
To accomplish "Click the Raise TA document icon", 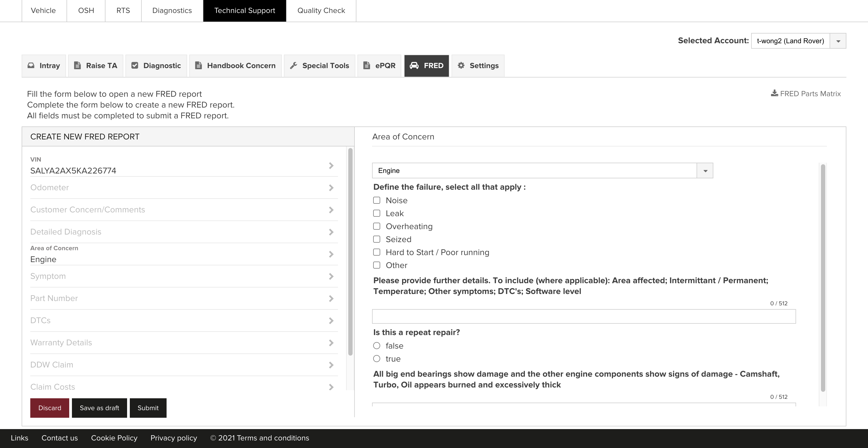I will [x=77, y=66].
